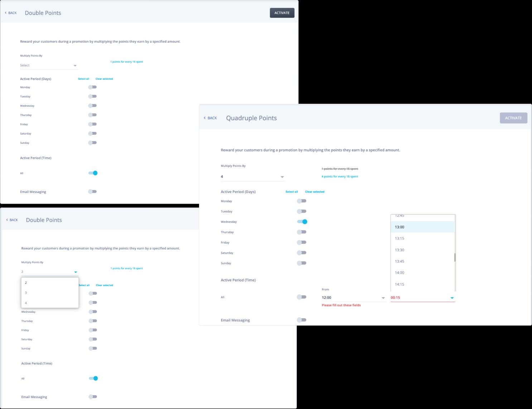Image resolution: width=532 pixels, height=409 pixels.
Task: Toggle All time switch in Quadruple Points panel
Action: click(302, 297)
